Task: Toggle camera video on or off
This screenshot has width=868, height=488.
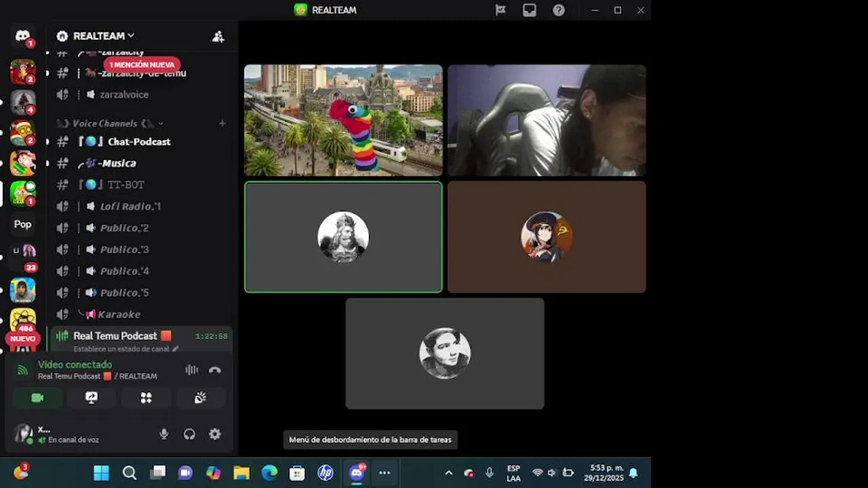Action: click(x=37, y=398)
